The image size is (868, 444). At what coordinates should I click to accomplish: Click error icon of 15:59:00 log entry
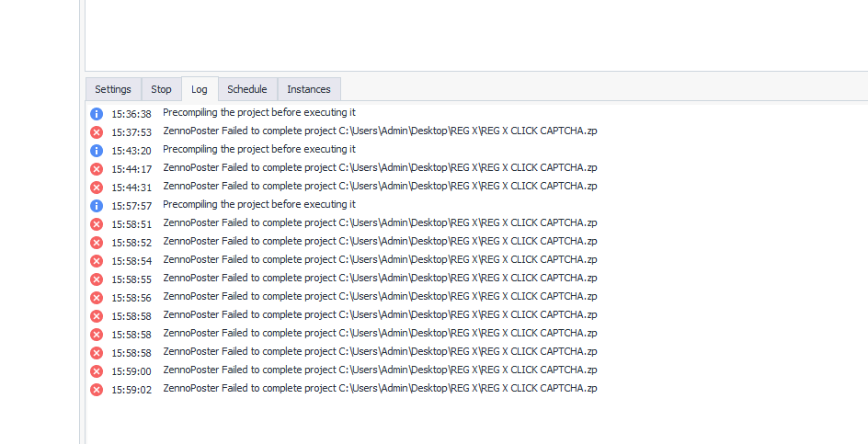[x=97, y=371]
